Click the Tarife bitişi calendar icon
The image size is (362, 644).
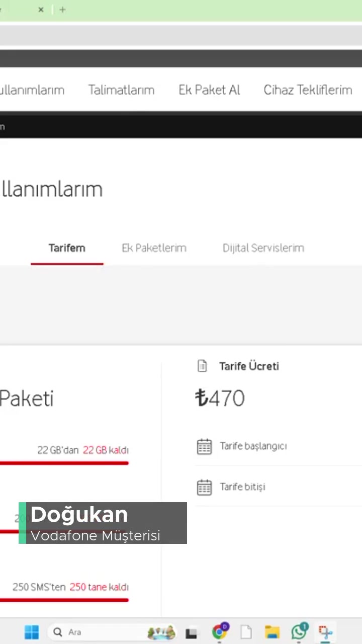click(x=204, y=487)
